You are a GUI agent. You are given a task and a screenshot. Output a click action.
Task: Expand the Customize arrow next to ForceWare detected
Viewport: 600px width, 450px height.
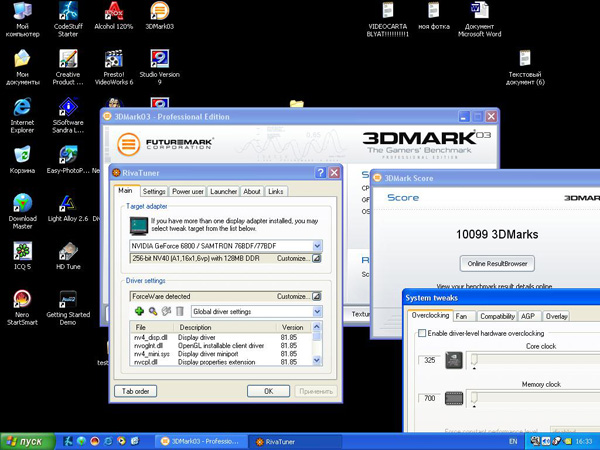pos(316,297)
